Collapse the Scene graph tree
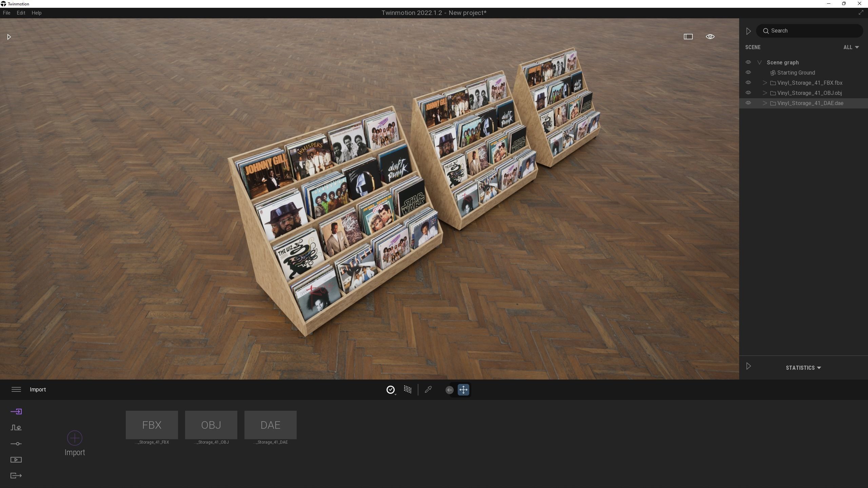Viewport: 868px width, 488px height. click(x=759, y=63)
